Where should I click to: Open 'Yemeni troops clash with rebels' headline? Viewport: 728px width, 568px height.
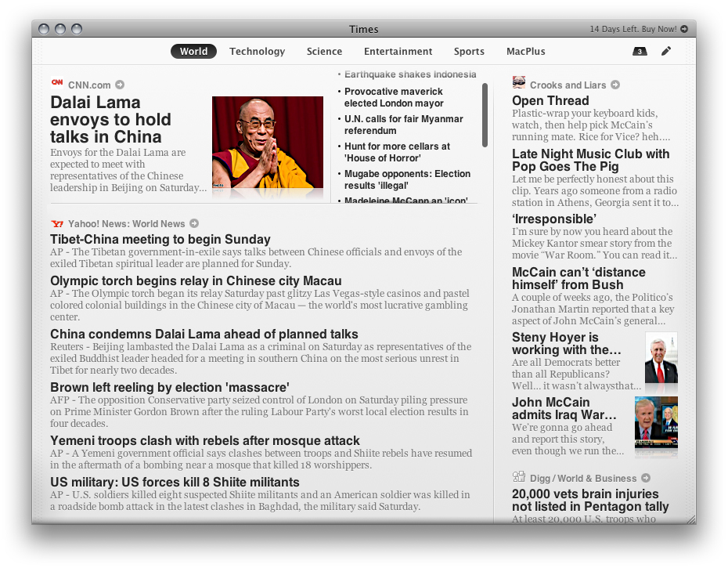pos(205,440)
